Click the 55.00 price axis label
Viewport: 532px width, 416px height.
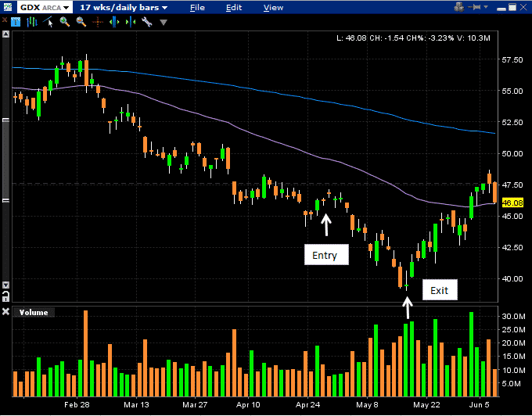point(512,91)
